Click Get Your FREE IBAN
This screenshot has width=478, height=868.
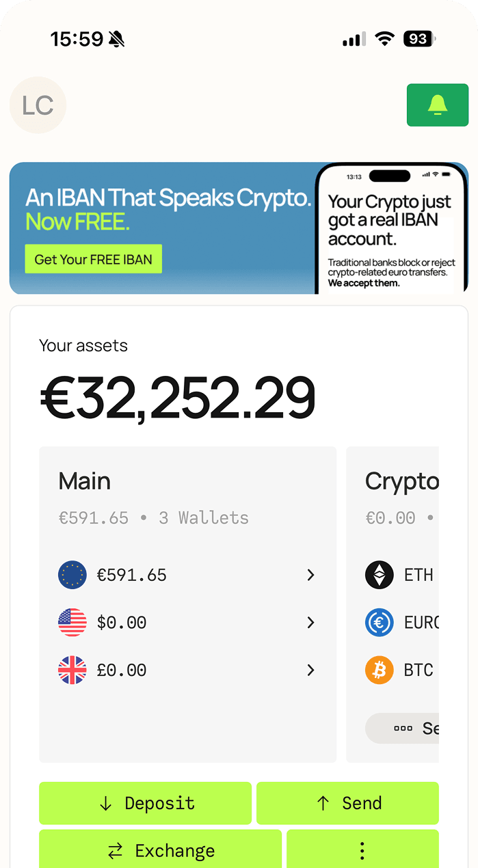[x=93, y=258]
